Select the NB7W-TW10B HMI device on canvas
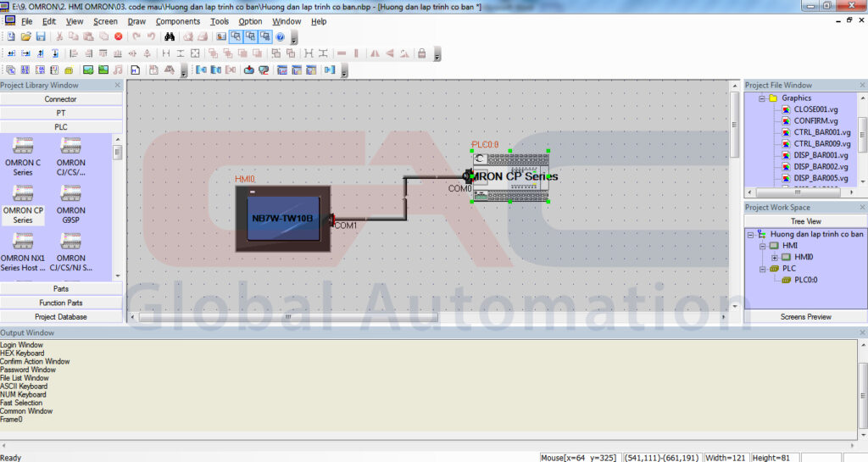 pyautogui.click(x=283, y=219)
